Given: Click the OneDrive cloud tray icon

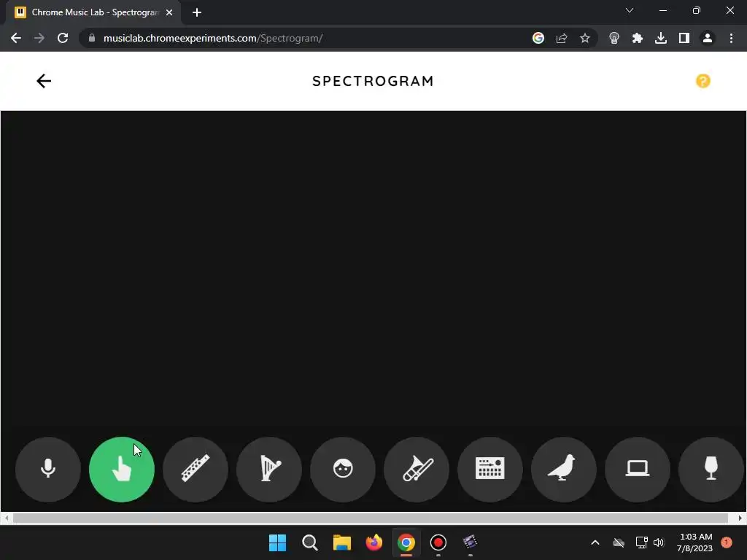Looking at the screenshot, I should pos(619,542).
